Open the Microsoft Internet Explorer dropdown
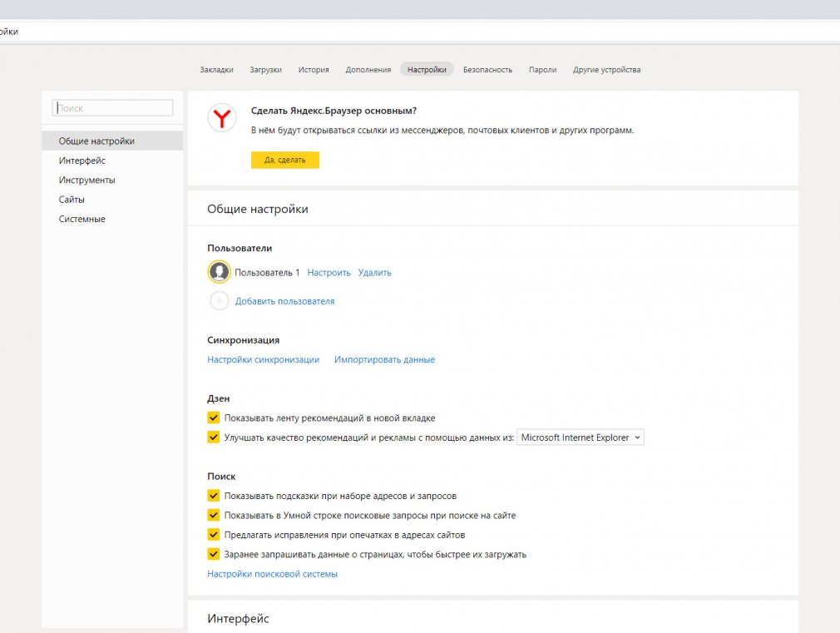 coord(581,438)
